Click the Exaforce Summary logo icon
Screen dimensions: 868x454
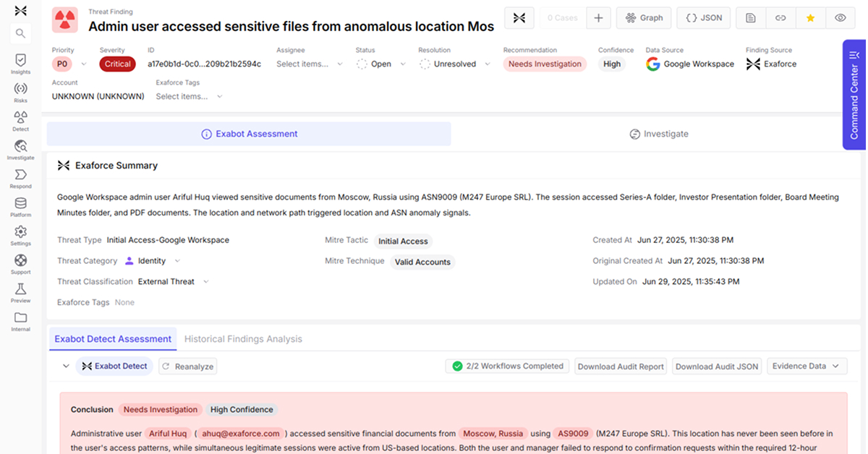[64, 166]
